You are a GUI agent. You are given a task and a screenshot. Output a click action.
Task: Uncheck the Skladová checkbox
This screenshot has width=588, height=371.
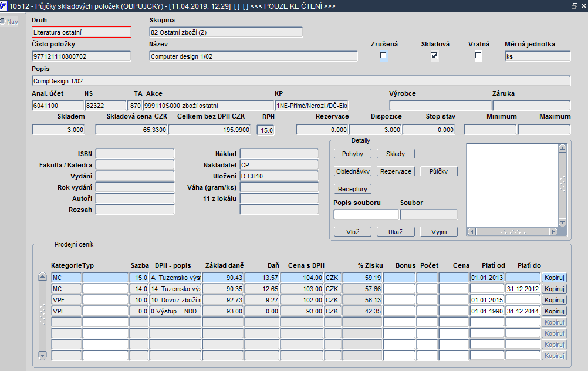434,56
